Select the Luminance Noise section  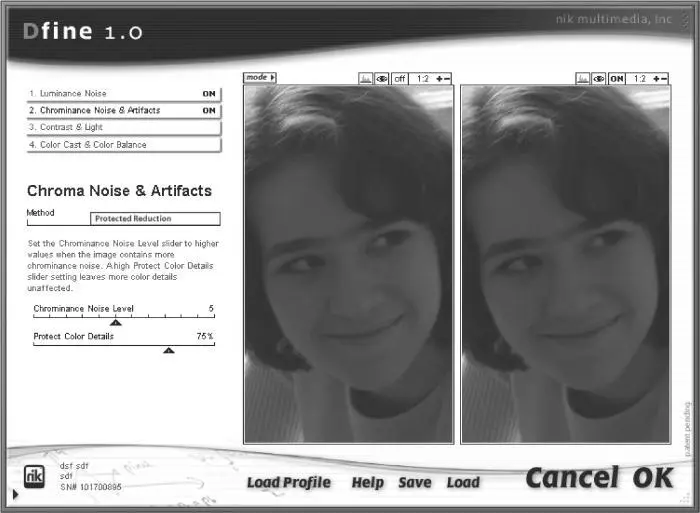pyautogui.click(x=123, y=94)
